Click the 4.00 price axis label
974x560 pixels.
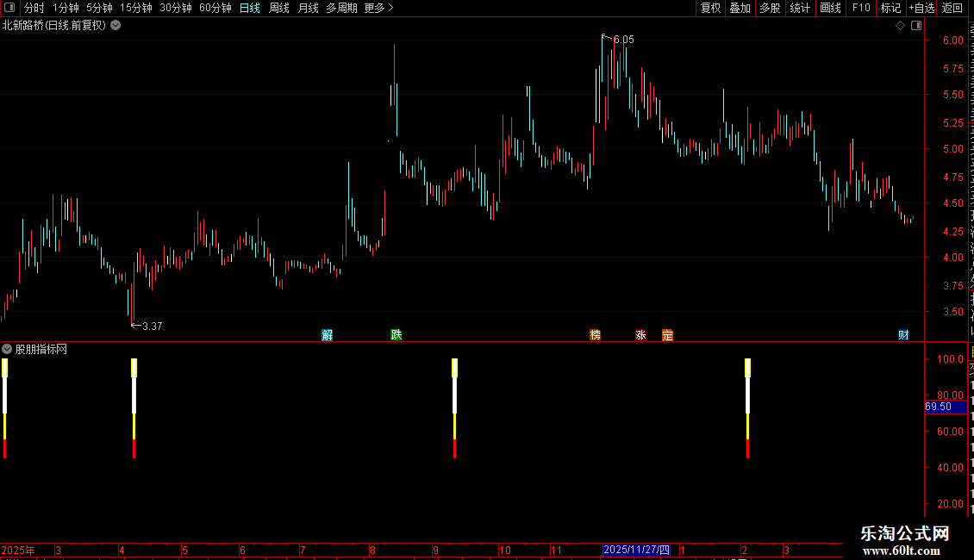[952, 258]
